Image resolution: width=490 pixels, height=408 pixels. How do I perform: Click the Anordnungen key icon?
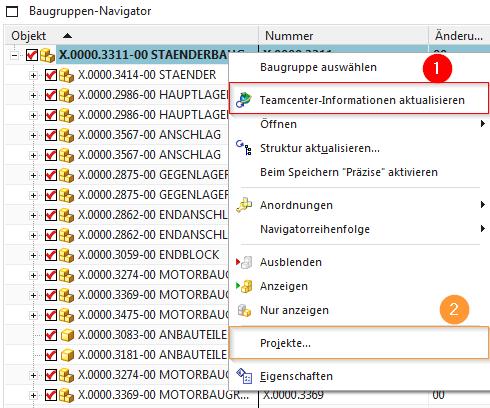[244, 205]
